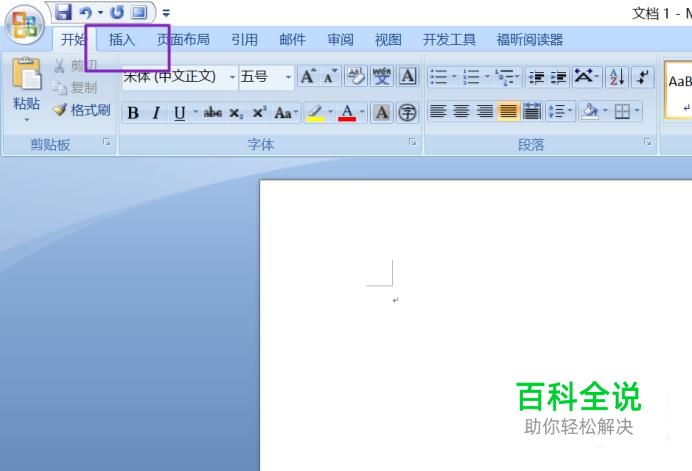Viewport: 692px width, 471px height.
Task: Center the text
Action: coord(461,111)
